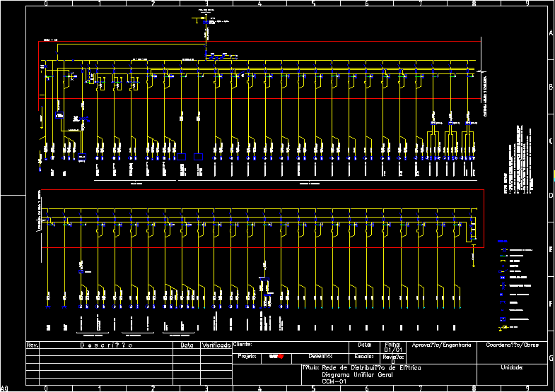Select row zone letter 'C' on right border
The height and width of the screenshot is (392, 555).
pos(551,141)
